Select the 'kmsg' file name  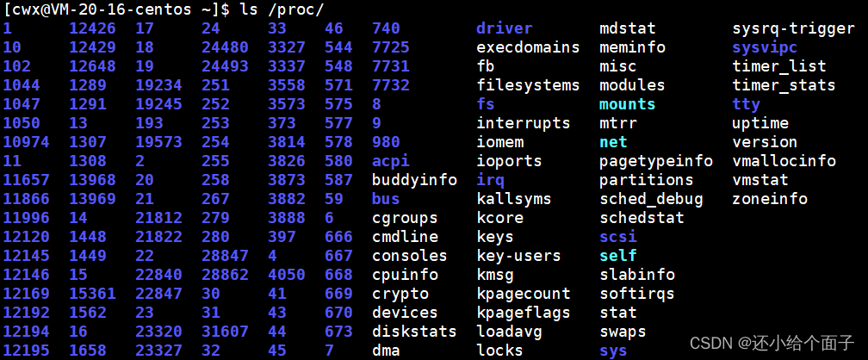tap(495, 275)
